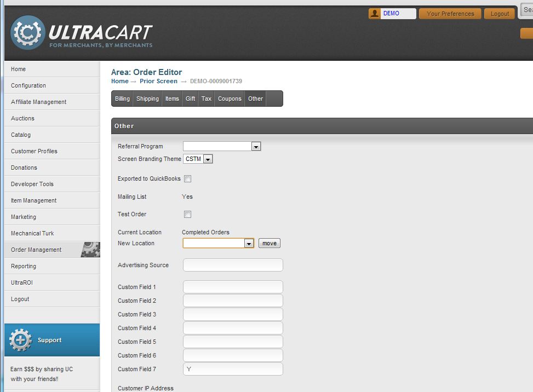Enable the Test Order checkbox
Viewport: 533px width, 392px height.
188,215
